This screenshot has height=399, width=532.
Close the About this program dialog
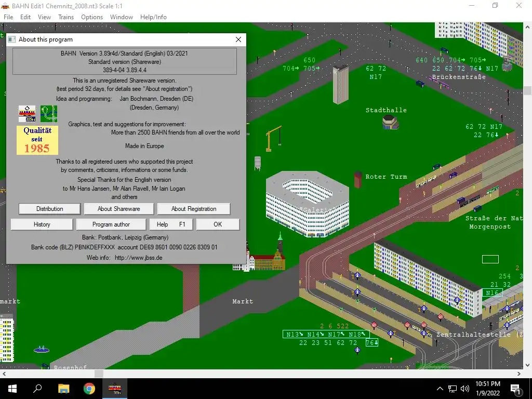pyautogui.click(x=238, y=39)
